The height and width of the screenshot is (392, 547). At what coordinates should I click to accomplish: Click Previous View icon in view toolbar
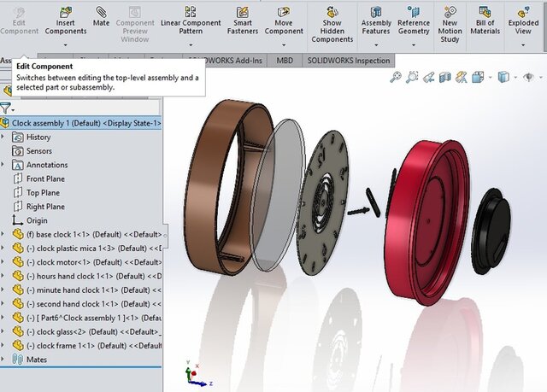click(x=429, y=77)
